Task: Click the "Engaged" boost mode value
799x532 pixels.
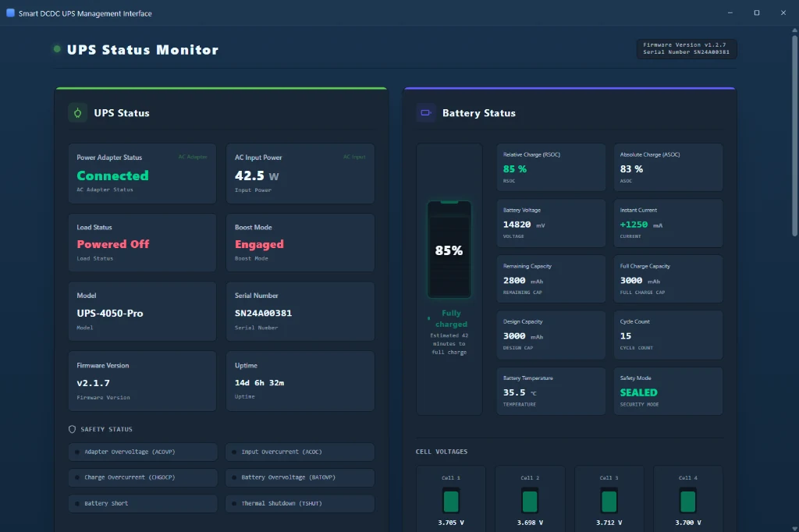Action: pyautogui.click(x=259, y=245)
